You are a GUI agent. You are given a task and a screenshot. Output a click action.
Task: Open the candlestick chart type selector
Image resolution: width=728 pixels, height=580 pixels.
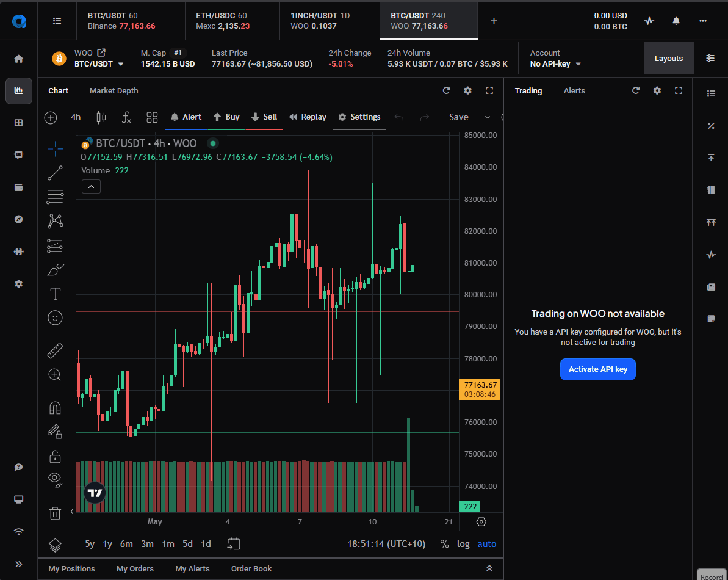pos(101,117)
